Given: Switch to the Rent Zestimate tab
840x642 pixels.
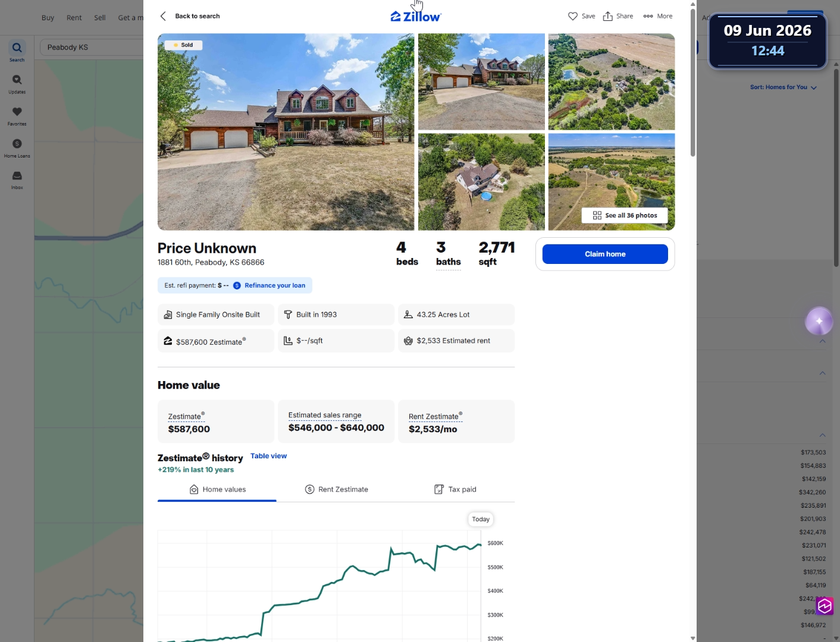Looking at the screenshot, I should 336,489.
